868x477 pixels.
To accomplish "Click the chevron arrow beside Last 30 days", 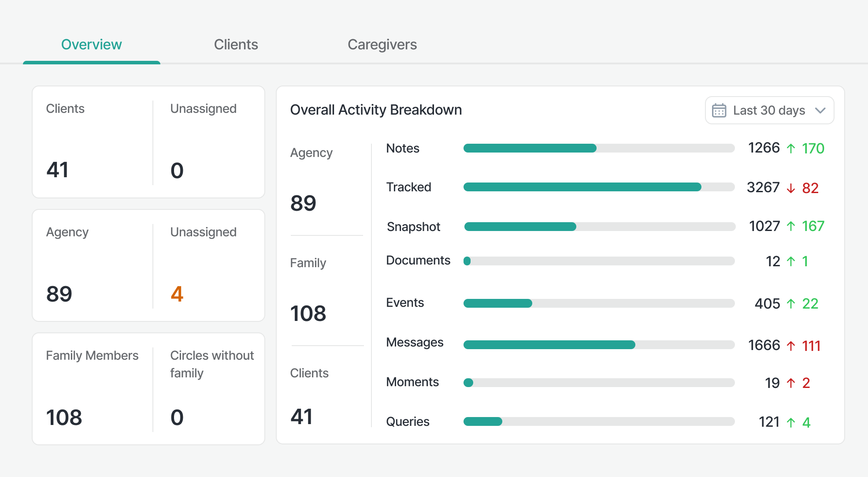I will click(x=820, y=110).
